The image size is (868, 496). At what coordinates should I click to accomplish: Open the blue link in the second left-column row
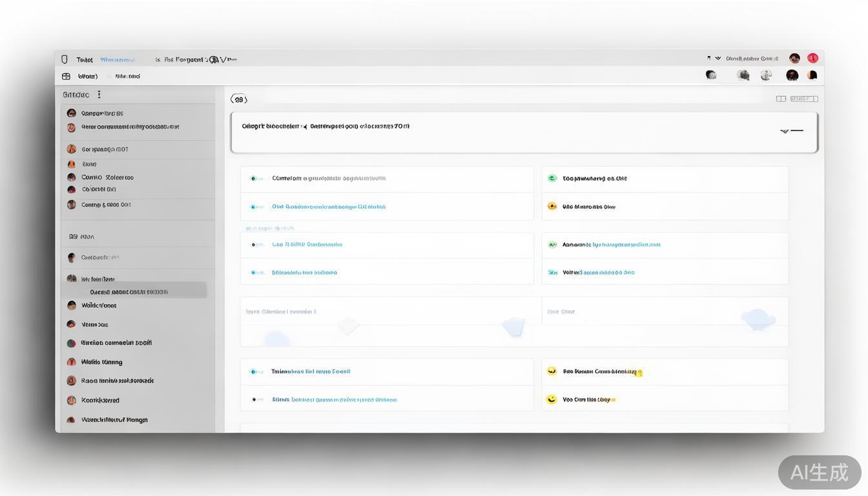[329, 207]
